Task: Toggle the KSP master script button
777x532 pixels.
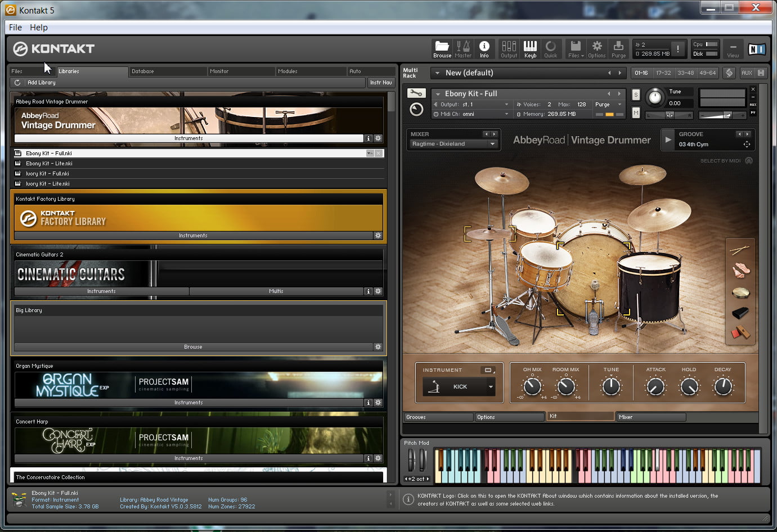Action: coord(729,73)
